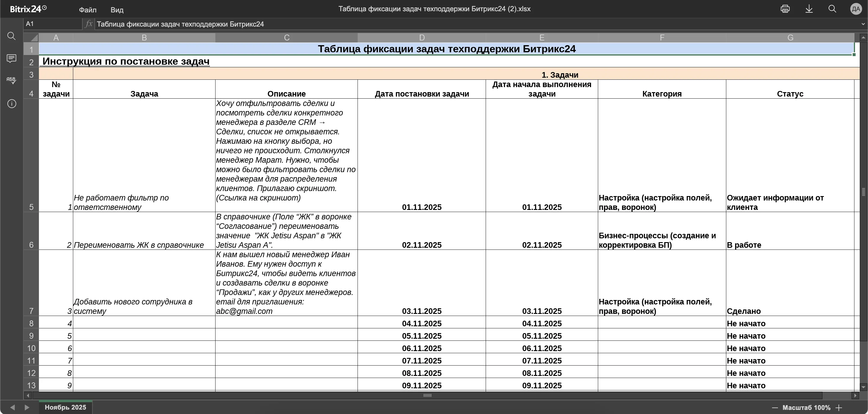This screenshot has height=414, width=868.
Task: Click the download file icon
Action: click(x=809, y=9)
